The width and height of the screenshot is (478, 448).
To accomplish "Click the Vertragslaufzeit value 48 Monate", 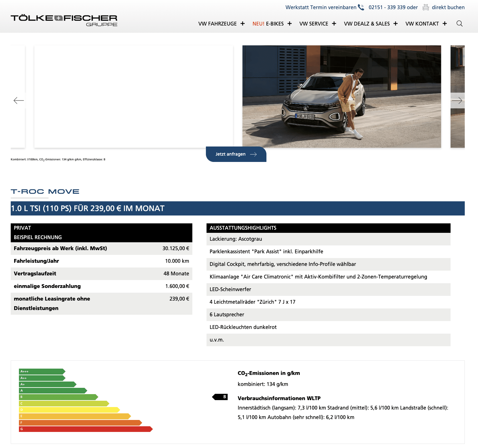I will click(176, 273).
